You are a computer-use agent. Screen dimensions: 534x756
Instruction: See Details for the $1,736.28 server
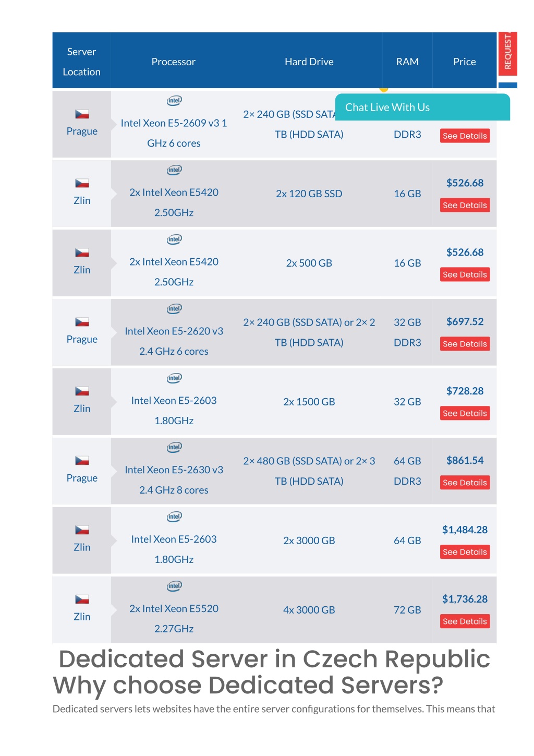click(465, 621)
